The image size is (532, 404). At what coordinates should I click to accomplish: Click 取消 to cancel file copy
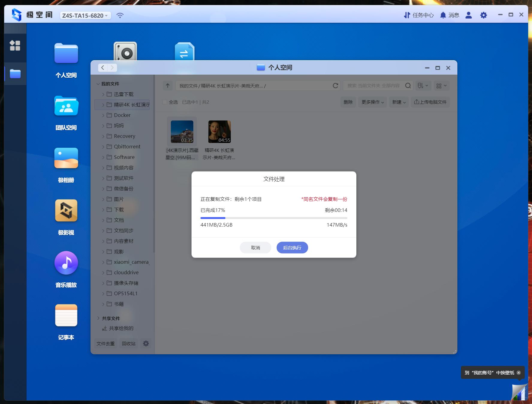[x=255, y=248]
